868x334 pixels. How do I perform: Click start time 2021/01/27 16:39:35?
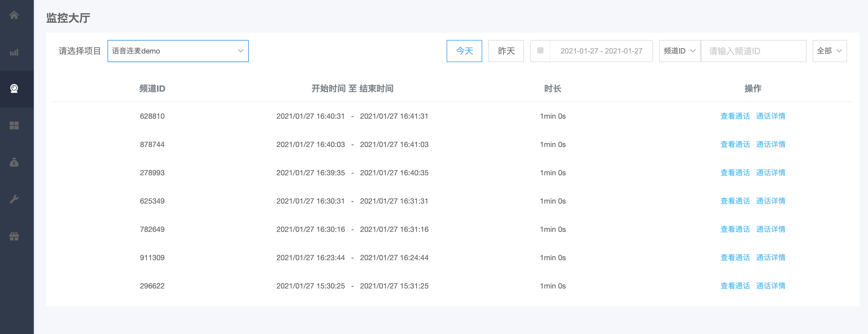pos(310,173)
